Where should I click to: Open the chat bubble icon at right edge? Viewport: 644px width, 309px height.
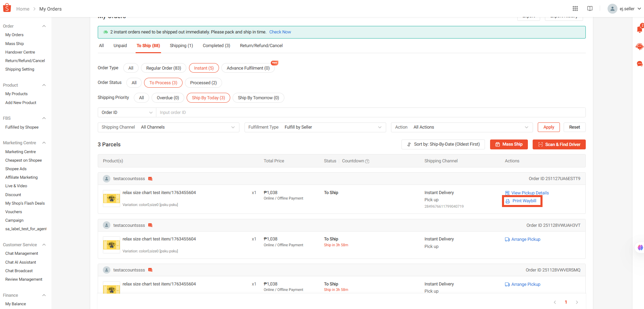coord(640,64)
